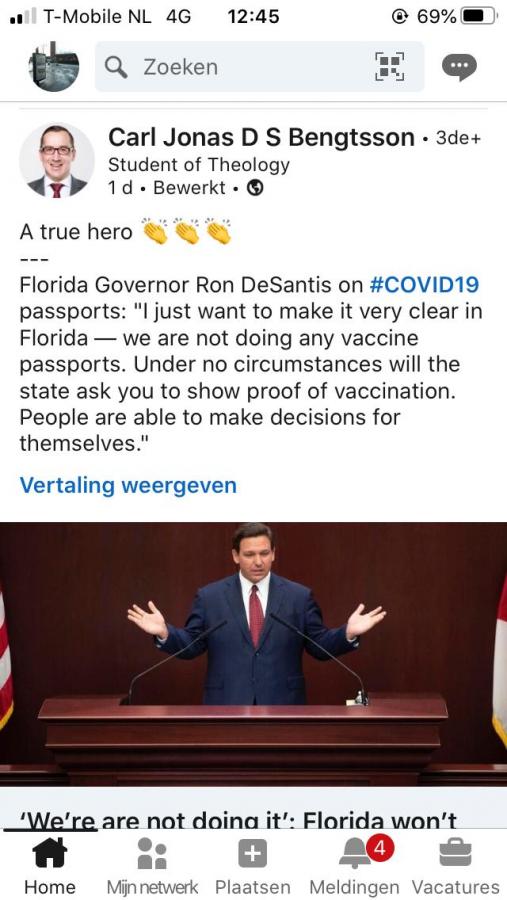Open the DeSantis podium article image
The width and height of the screenshot is (507, 900).
pyautogui.click(x=253, y=654)
